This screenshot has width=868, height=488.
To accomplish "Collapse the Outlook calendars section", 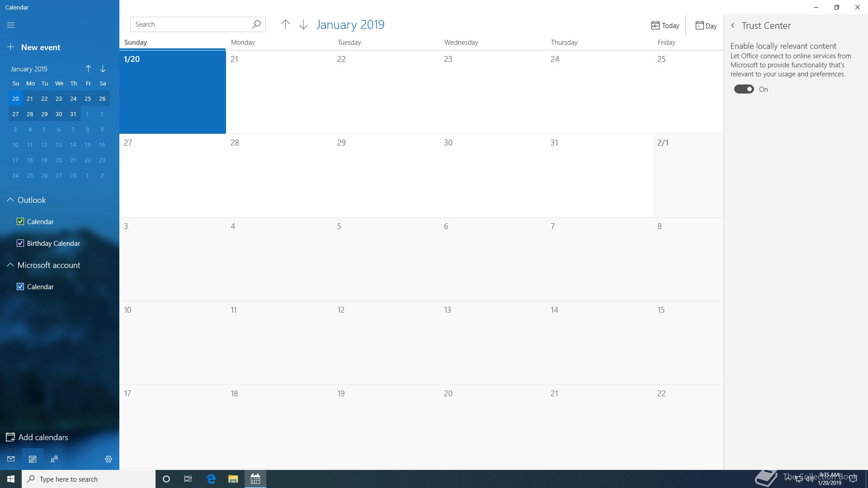I will (10, 200).
